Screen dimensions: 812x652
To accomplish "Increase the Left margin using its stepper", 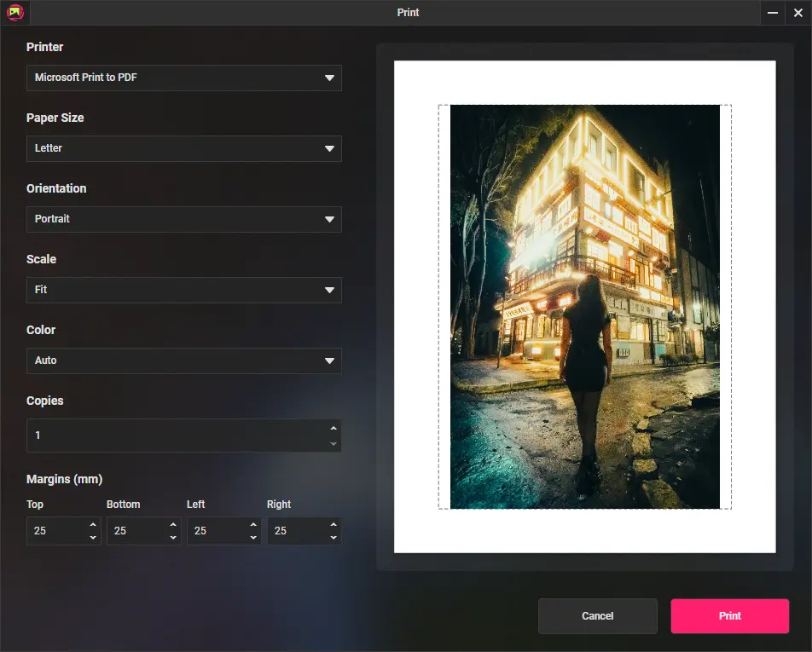I will pyautogui.click(x=254, y=526).
